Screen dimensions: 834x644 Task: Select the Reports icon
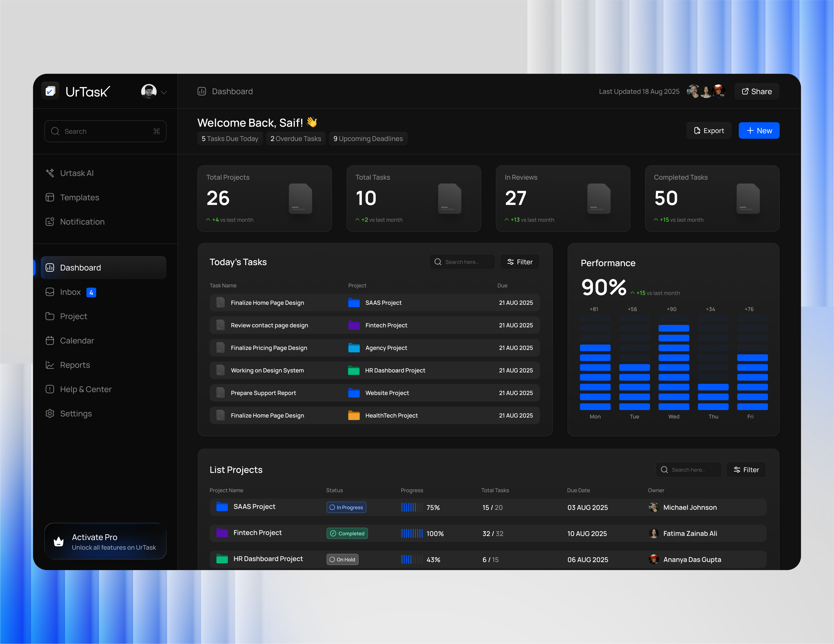tap(50, 365)
